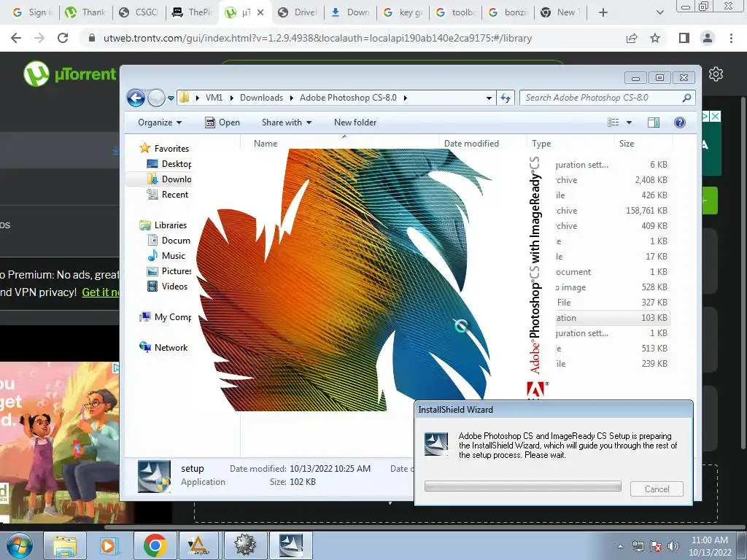747x560 pixels.
Task: Select the 158,761 KB archive file
Action: [612, 211]
